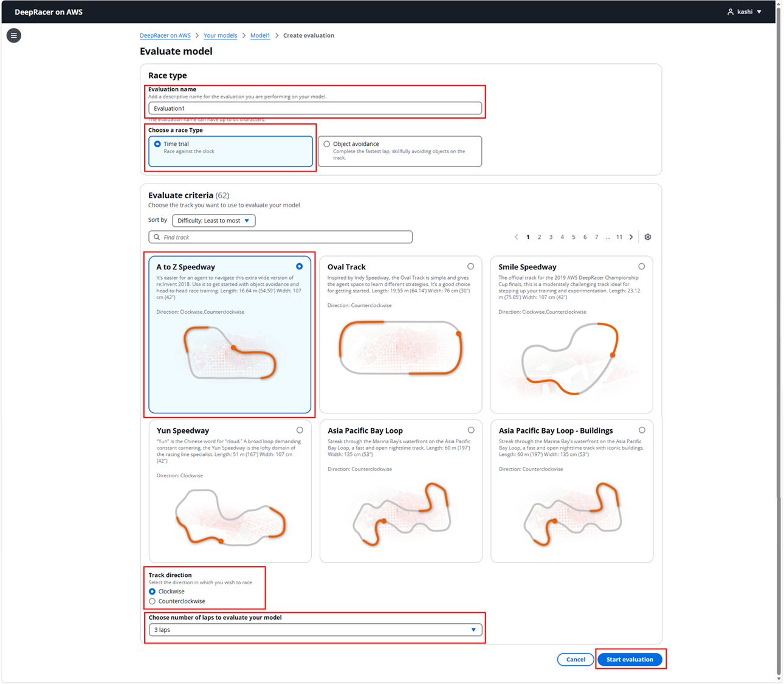The height and width of the screenshot is (684, 784).
Task: Click the previous page arrow
Action: pos(516,237)
